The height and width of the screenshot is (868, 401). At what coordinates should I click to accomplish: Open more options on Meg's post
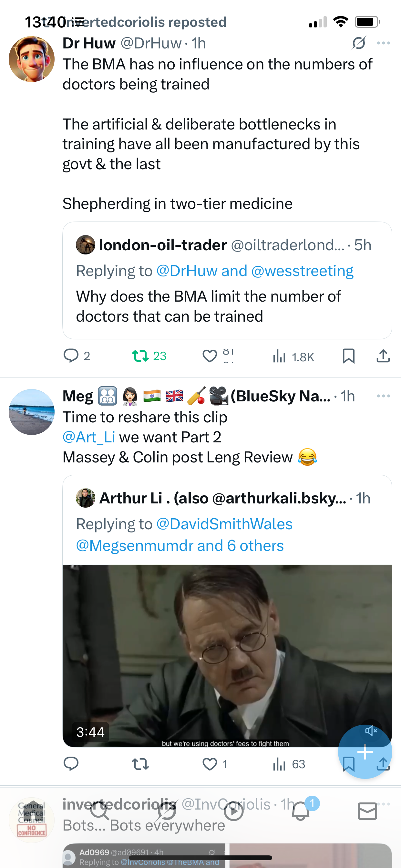click(384, 396)
